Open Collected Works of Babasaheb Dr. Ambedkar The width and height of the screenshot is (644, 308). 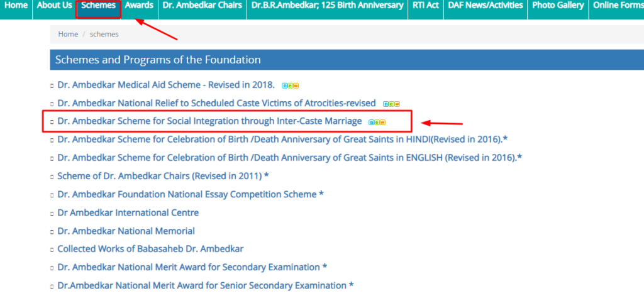(x=150, y=249)
